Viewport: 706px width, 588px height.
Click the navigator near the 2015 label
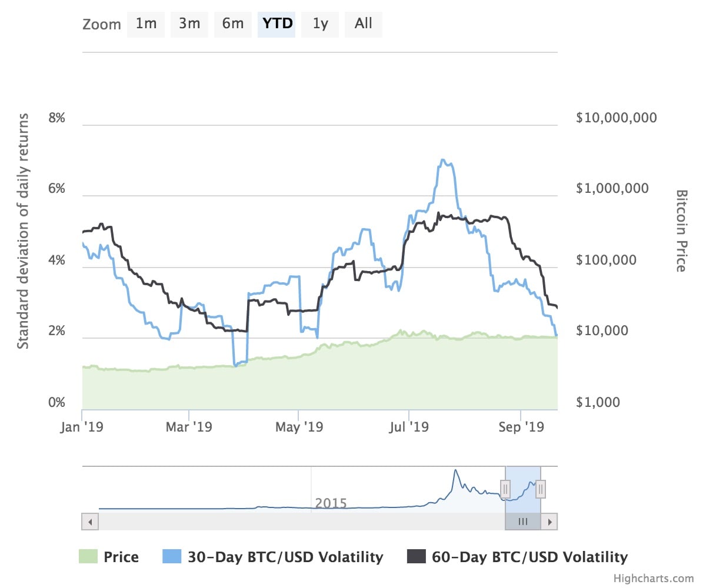[x=331, y=503]
